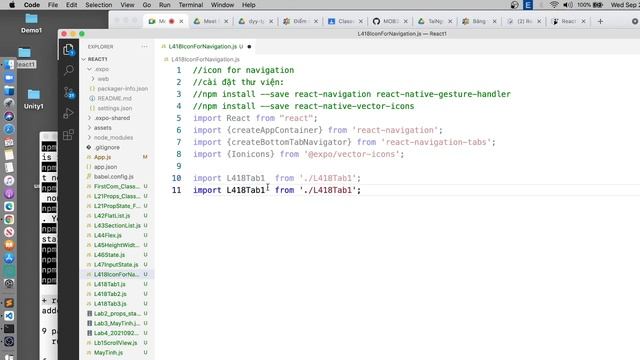
Task: Click the Wi-Fi status icon
Action: click(554, 5)
